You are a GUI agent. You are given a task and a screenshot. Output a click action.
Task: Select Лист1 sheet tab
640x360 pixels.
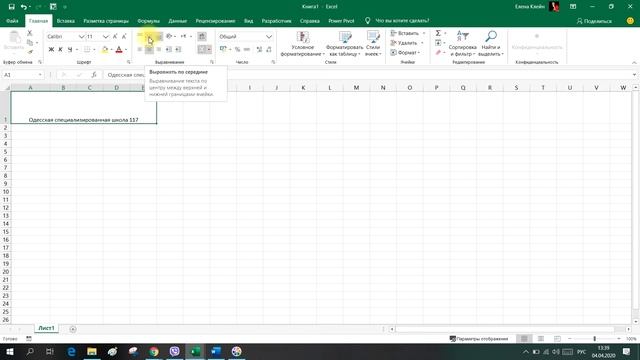coord(47,328)
